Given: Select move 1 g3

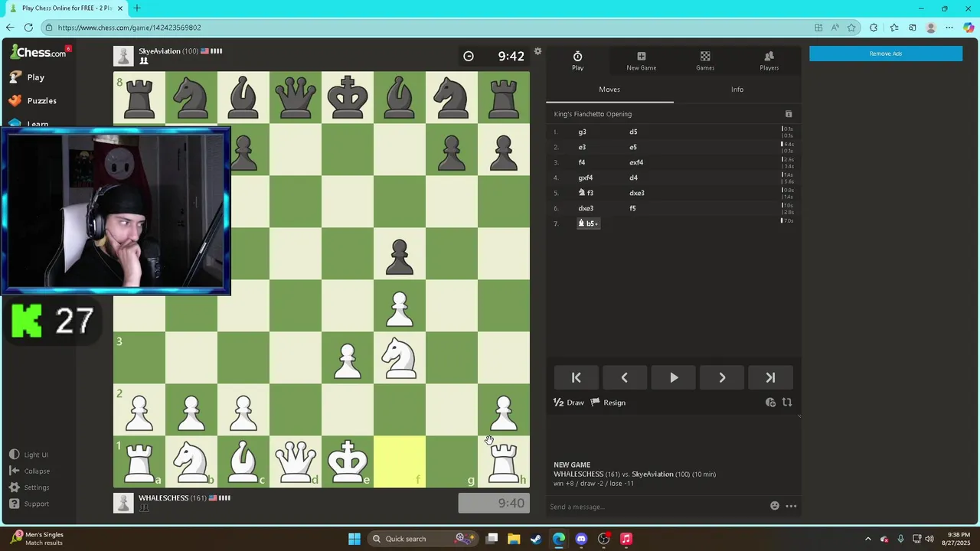Looking at the screenshot, I should pyautogui.click(x=583, y=132).
